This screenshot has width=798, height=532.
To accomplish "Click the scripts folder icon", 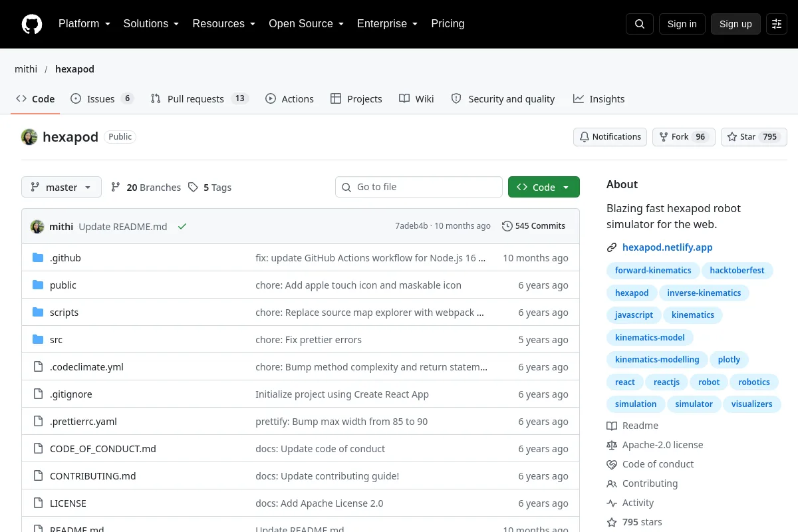I will coord(38,313).
